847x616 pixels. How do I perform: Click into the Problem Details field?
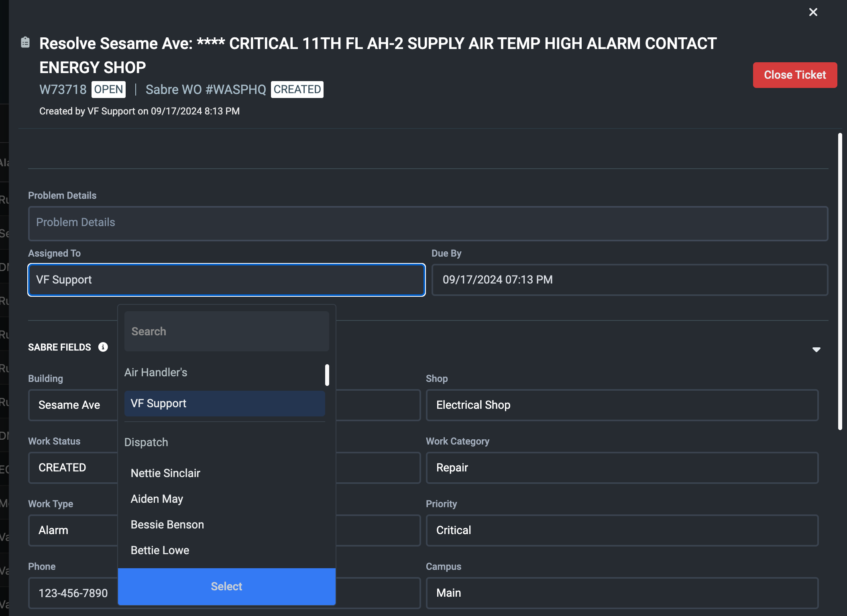[x=428, y=223]
